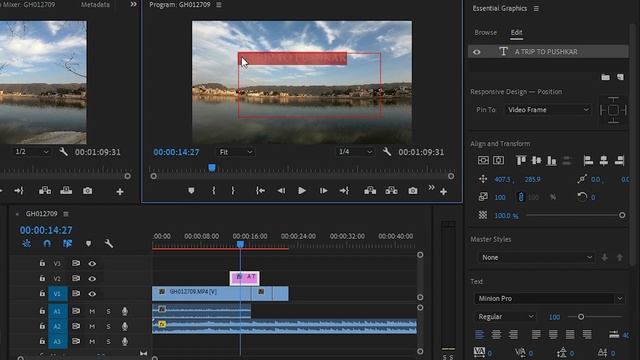Add marker in Program monitor
640x360 pixels.
[191, 191]
